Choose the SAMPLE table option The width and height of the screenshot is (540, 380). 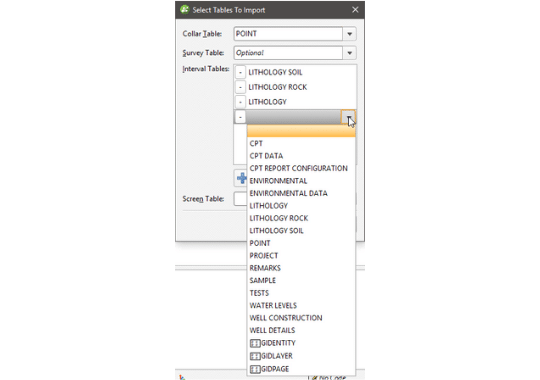(x=262, y=280)
